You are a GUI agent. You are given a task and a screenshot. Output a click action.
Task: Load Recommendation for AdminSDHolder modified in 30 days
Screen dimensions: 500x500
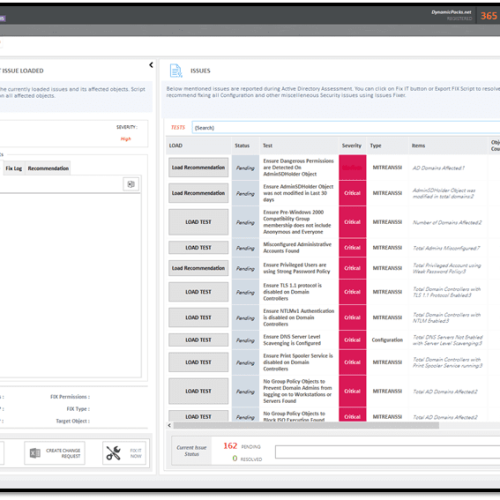click(x=198, y=193)
